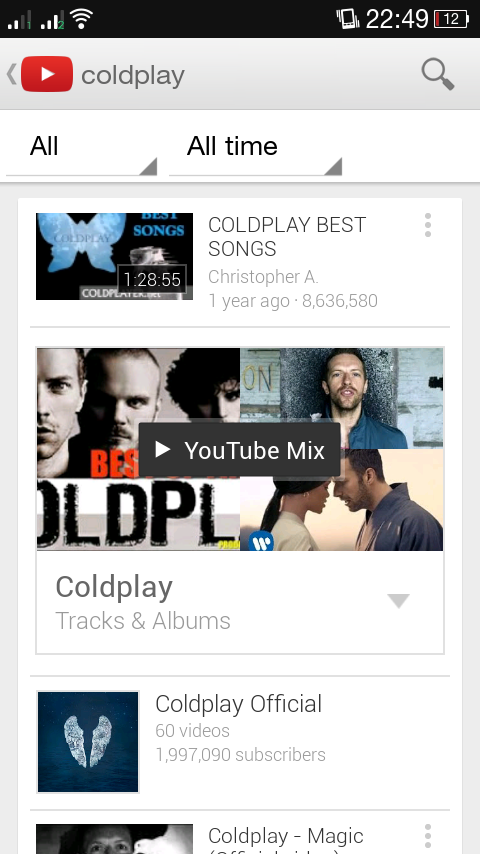480x854 pixels.
Task: Go back using the left chevron arrow
Action: (11, 74)
